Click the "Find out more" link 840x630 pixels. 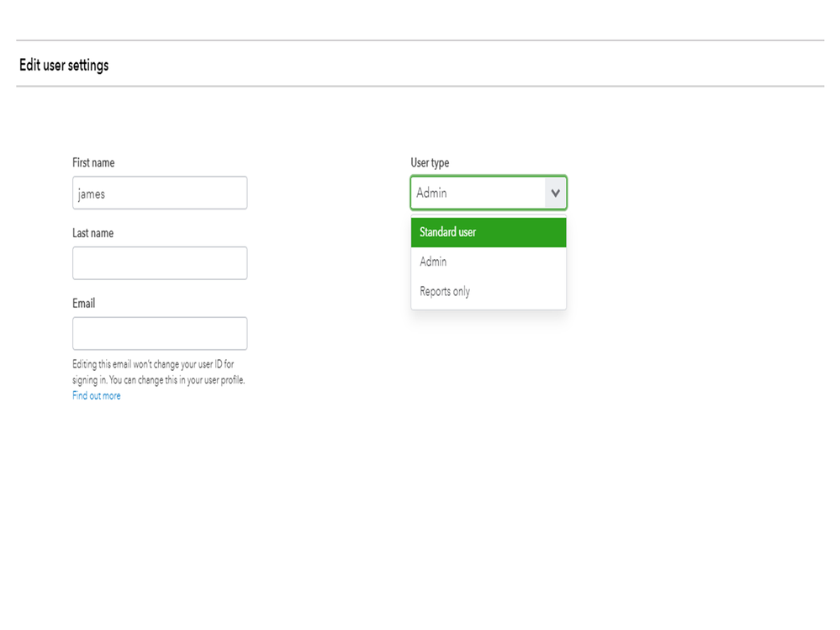point(96,395)
